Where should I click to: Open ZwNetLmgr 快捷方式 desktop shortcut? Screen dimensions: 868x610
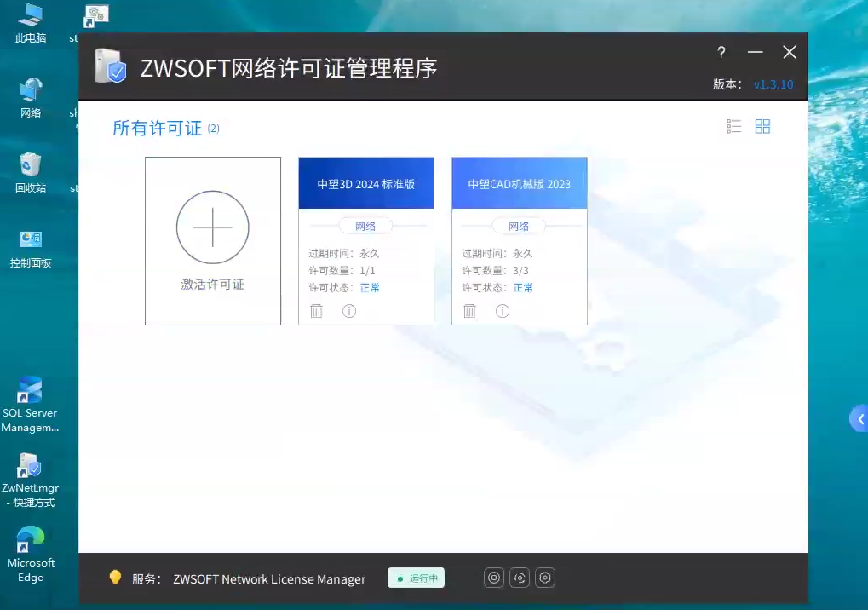pyautogui.click(x=30, y=480)
